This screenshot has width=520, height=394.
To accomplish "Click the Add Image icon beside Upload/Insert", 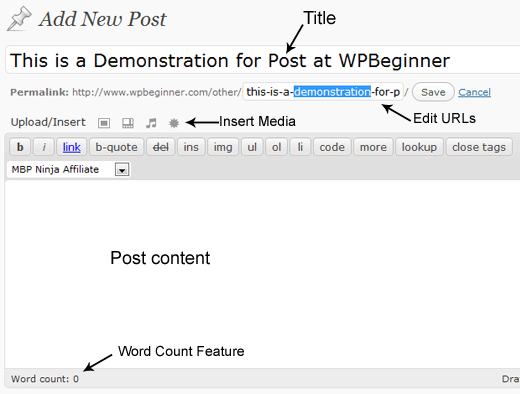I will 104,123.
